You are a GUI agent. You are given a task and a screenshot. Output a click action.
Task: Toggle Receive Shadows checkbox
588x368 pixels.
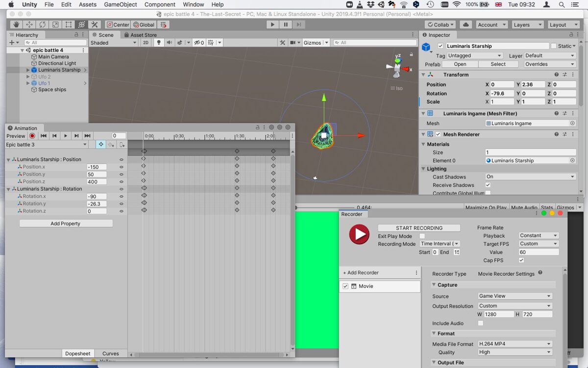pos(488,185)
